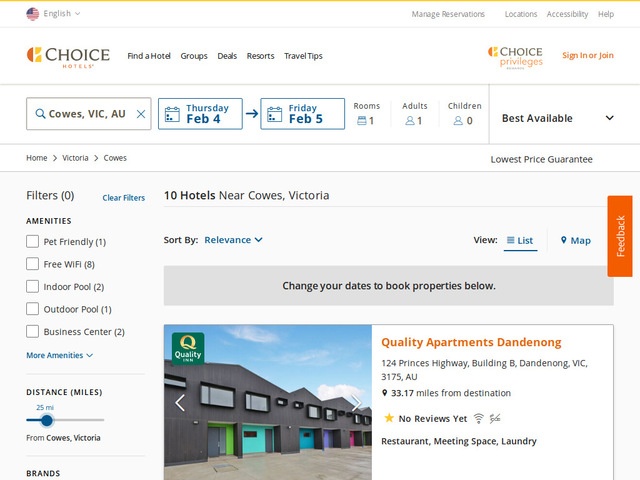Show previous photo with left arrow
Screen dimensions: 640x480
(x=180, y=403)
